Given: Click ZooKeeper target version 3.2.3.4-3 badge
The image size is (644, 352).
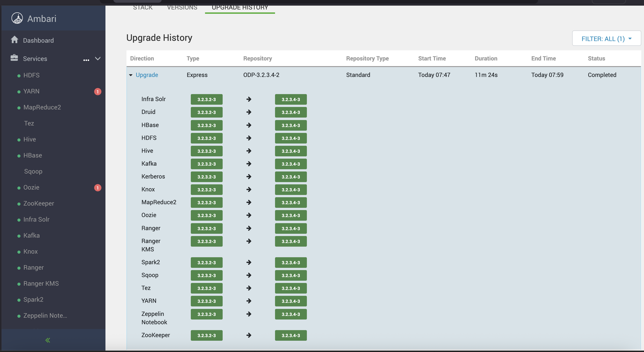Looking at the screenshot, I should 291,335.
